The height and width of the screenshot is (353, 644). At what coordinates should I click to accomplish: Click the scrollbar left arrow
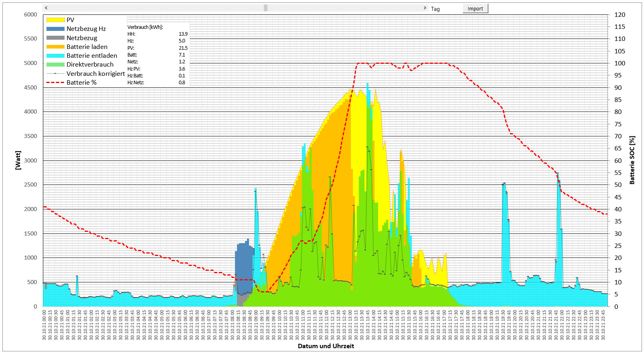point(46,8)
